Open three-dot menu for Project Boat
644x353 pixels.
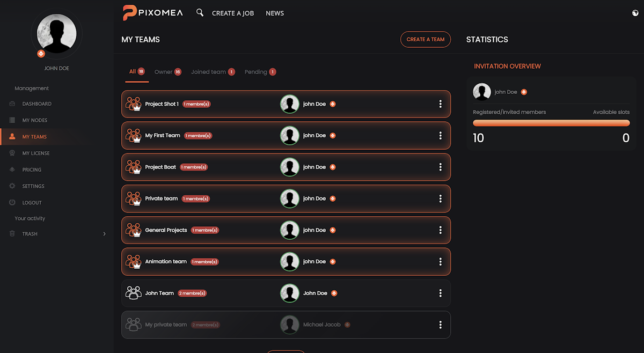coord(441,167)
